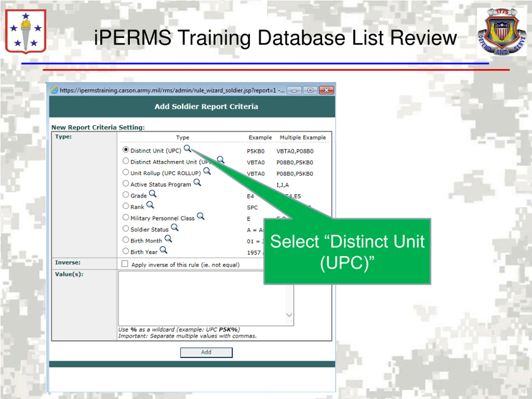Select the Soldier Status radio button
532x399 pixels.
tap(126, 228)
